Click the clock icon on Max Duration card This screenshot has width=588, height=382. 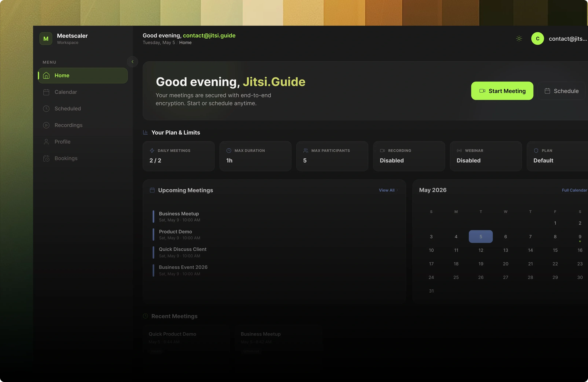229,151
